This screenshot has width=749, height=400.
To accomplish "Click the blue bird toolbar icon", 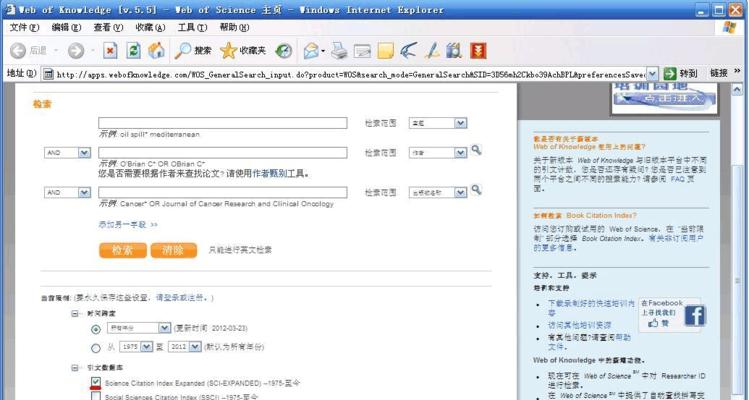I will [408, 51].
